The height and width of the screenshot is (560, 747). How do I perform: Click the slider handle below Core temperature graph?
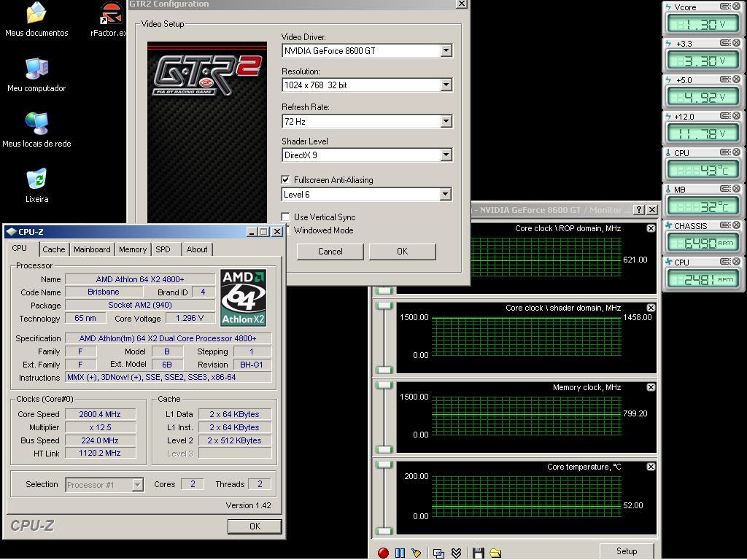click(x=384, y=531)
